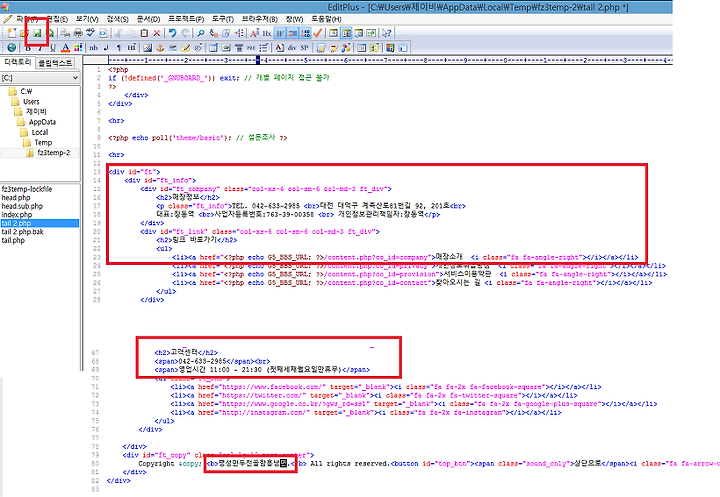
Task: Click the SP span tag icon
Action: 304,47
